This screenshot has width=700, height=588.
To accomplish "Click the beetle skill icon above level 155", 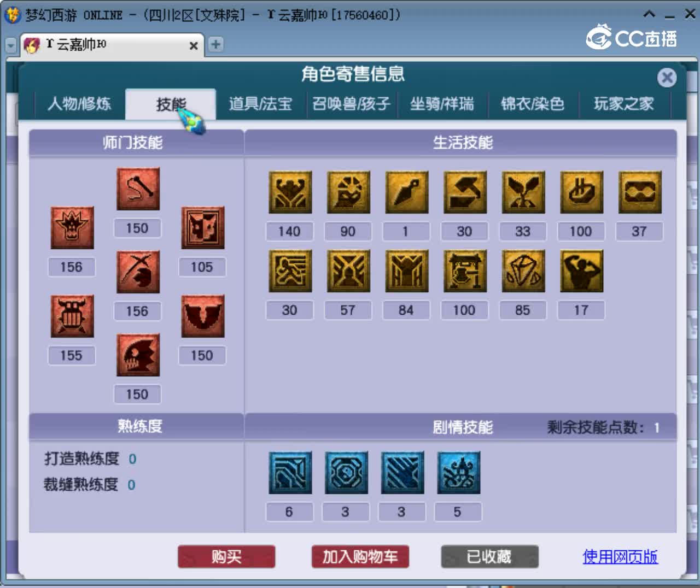I will click(72, 316).
